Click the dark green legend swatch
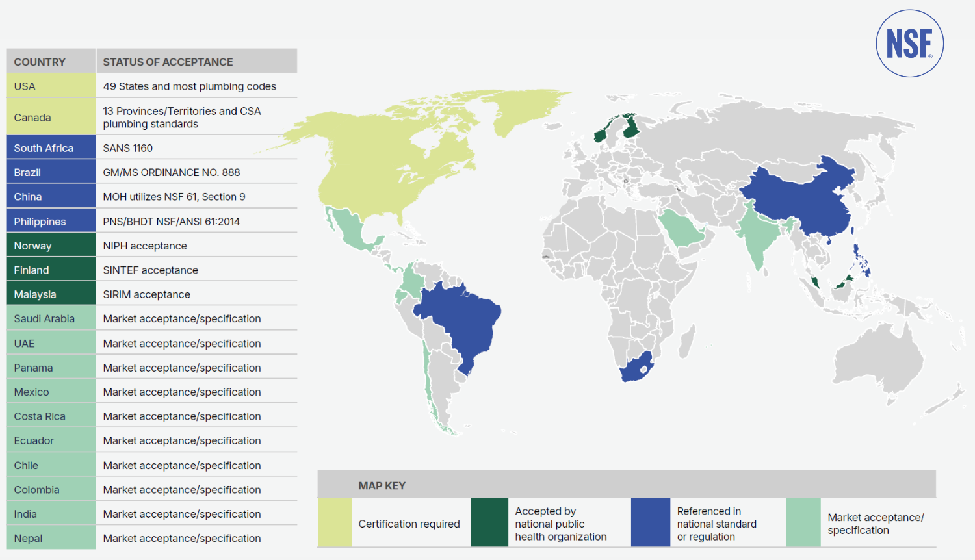Screen dimensions: 975x560 click(489, 522)
